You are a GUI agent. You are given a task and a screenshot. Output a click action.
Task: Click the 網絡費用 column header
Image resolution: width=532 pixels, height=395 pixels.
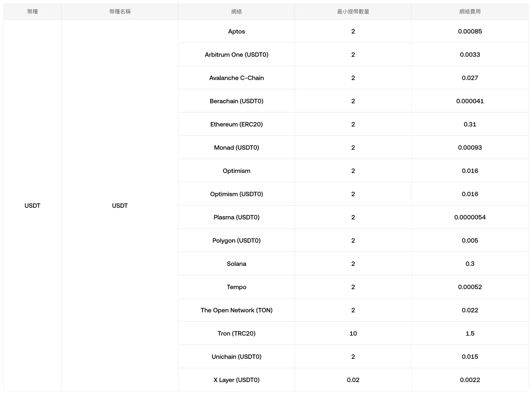pyautogui.click(x=470, y=11)
